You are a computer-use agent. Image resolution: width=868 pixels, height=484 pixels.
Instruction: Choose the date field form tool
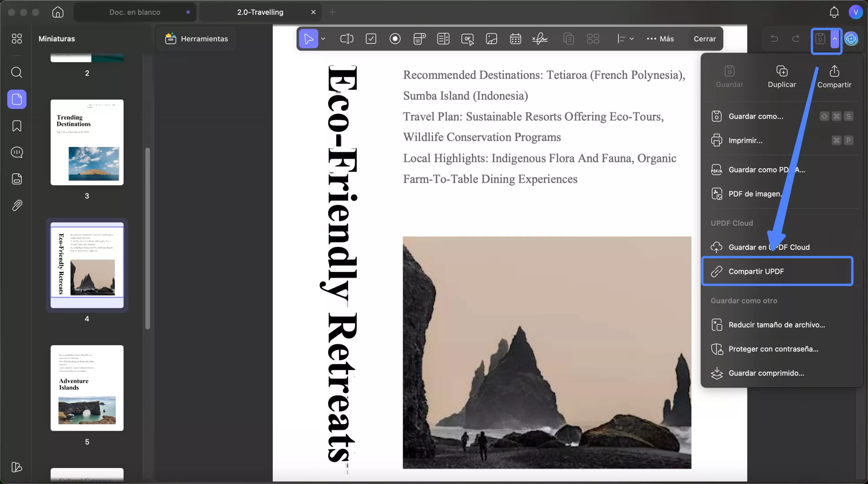point(515,39)
